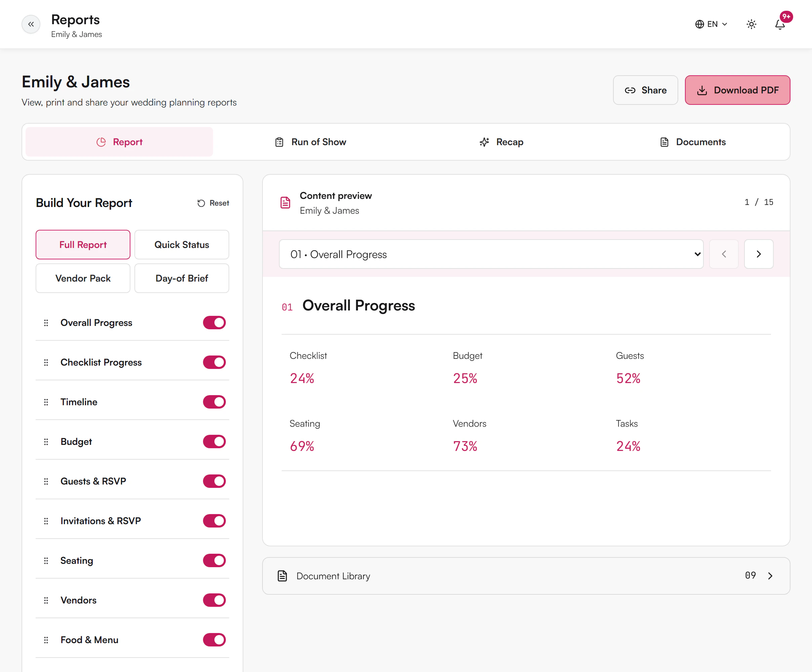812x672 pixels.
Task: Click the Share button
Action: [645, 90]
